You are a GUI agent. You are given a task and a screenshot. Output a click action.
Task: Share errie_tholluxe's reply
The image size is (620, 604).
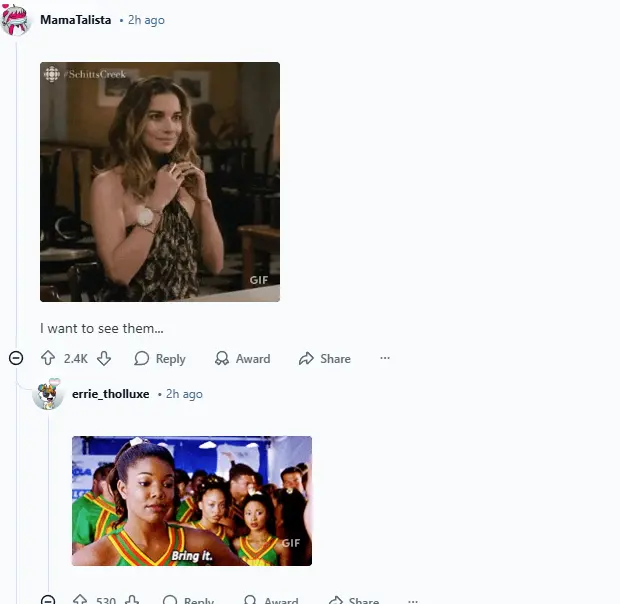pyautogui.click(x=353, y=601)
